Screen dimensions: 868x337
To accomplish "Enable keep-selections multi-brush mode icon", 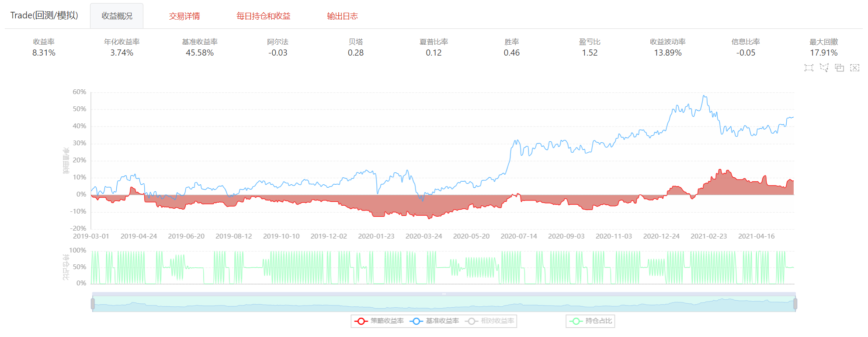I will [839, 67].
